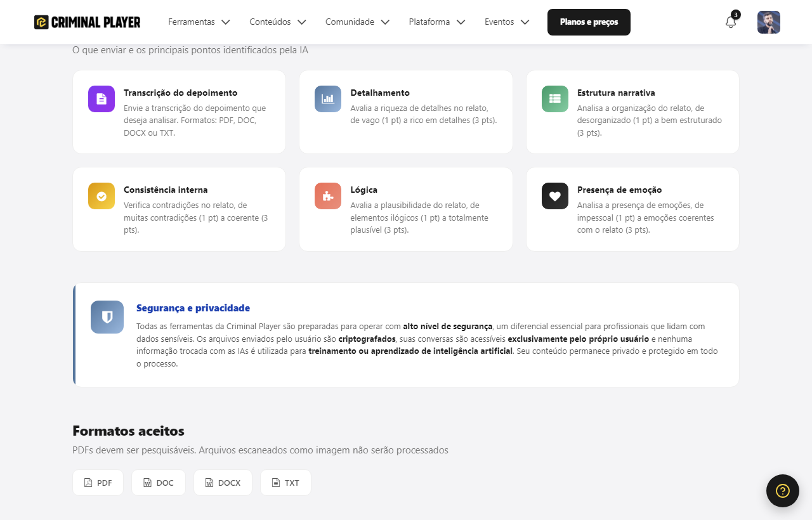Click the PDF format label
Screen dimensions: 812x520
coord(105,483)
